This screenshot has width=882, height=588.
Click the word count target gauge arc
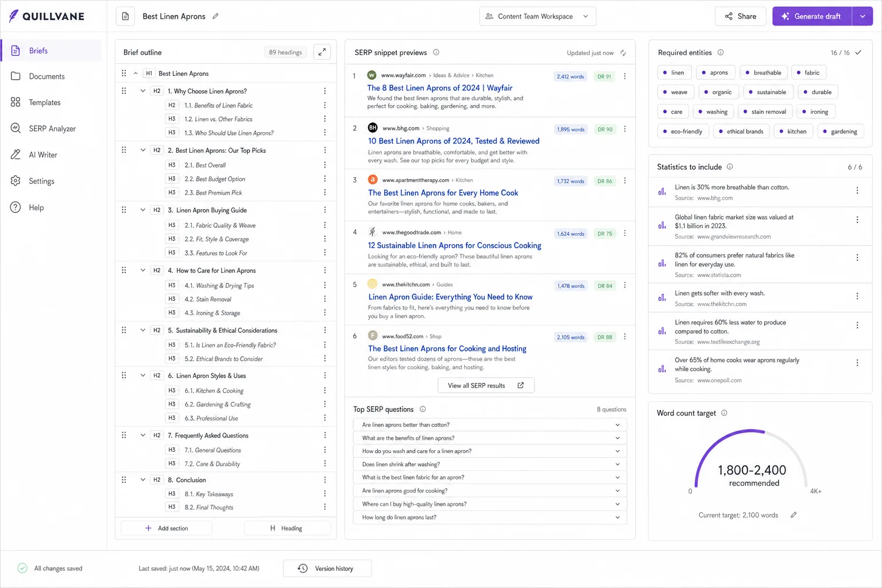click(x=752, y=458)
